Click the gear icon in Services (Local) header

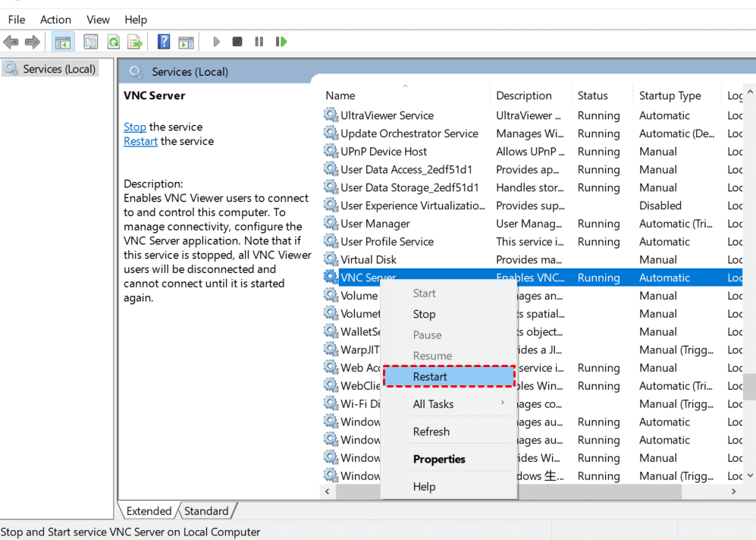click(x=136, y=72)
